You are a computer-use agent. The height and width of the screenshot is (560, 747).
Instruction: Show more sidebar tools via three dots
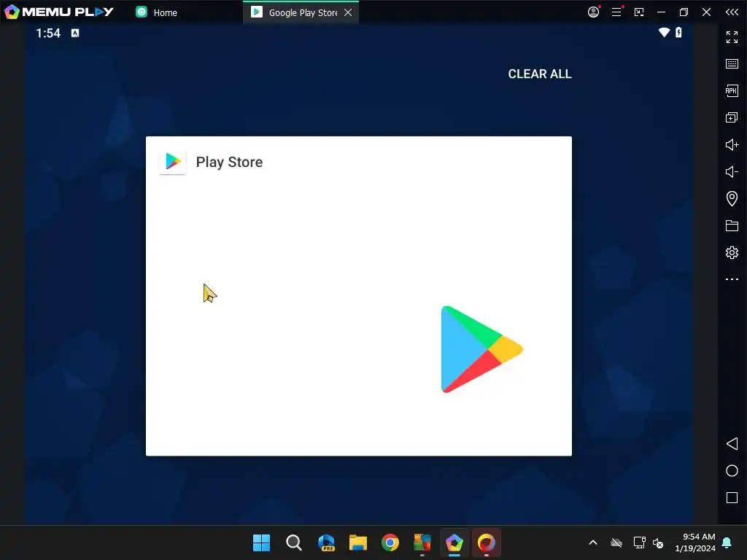(x=732, y=279)
